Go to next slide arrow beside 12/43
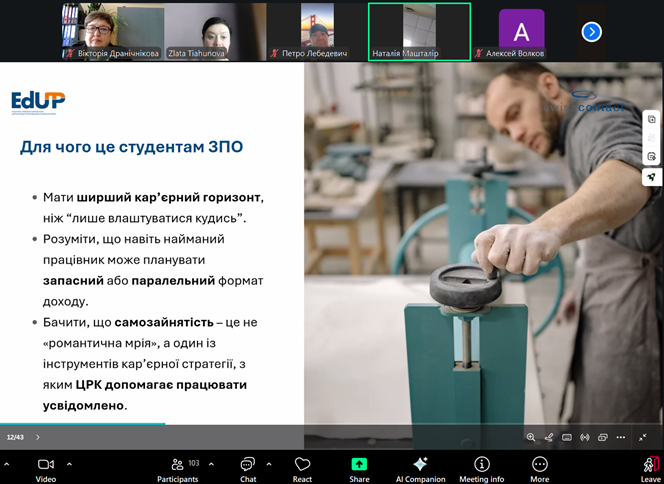The height and width of the screenshot is (484, 664). (38, 437)
